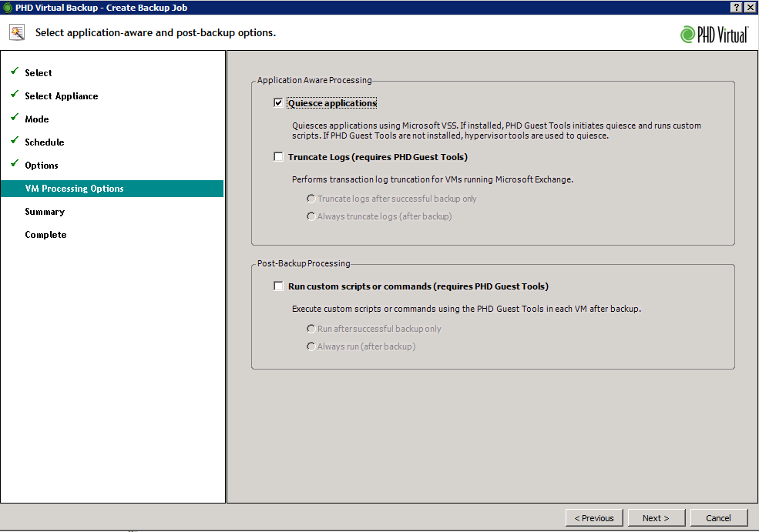Screen dimensions: 759x532
Task: Click the Quiesces applications description text
Action: click(x=497, y=131)
